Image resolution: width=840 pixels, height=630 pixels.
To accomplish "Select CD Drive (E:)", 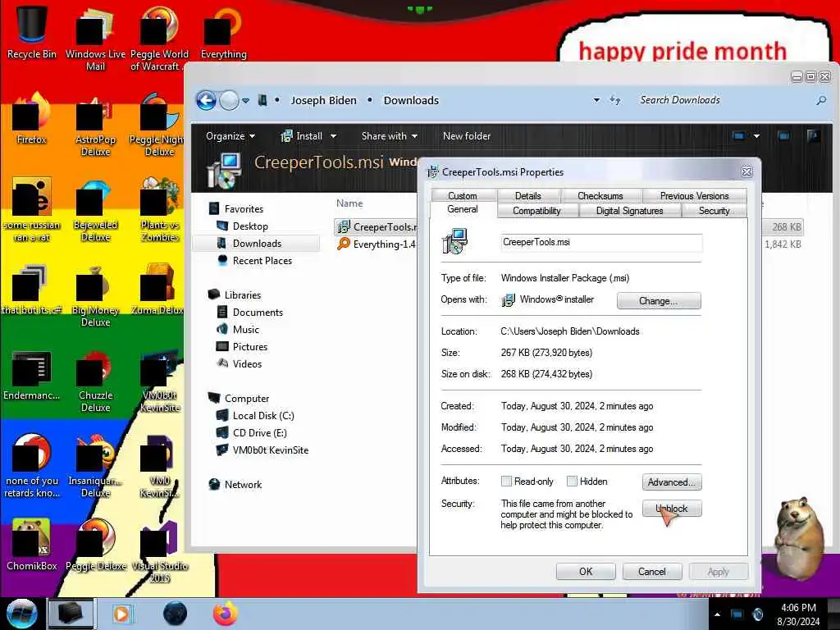I will pyautogui.click(x=259, y=432).
